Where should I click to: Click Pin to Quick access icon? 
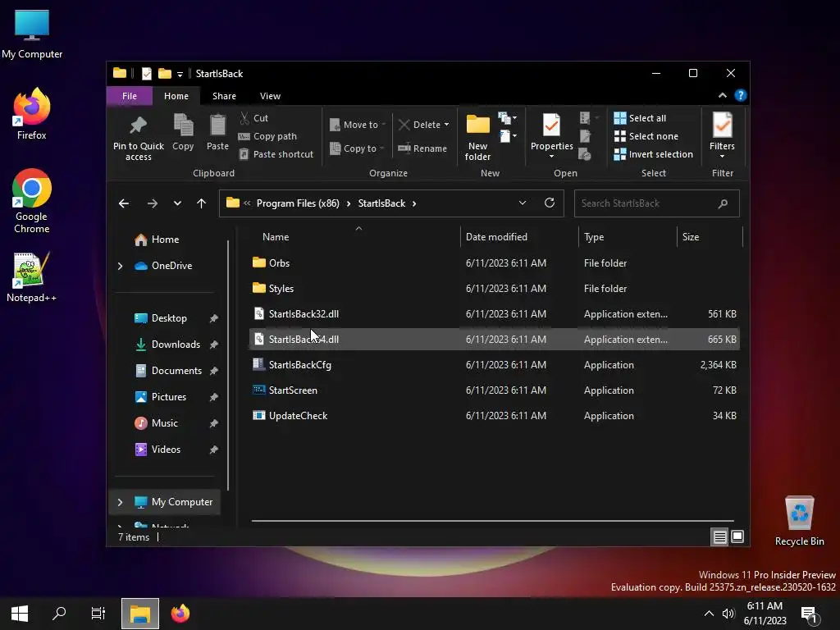tap(138, 126)
